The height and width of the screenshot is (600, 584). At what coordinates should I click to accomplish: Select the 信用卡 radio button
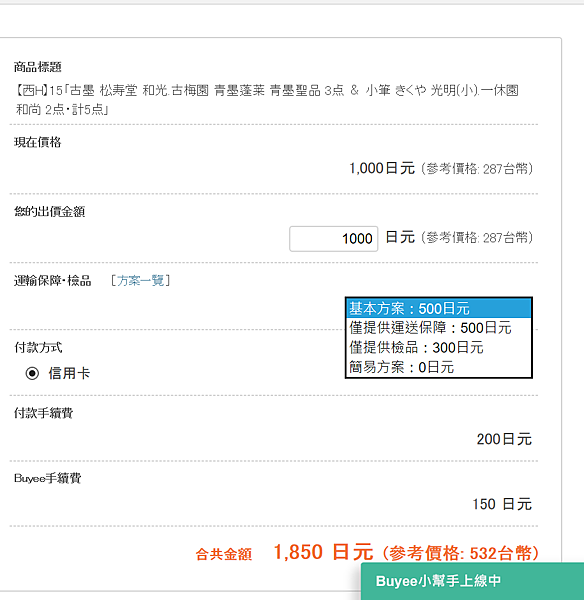32,373
